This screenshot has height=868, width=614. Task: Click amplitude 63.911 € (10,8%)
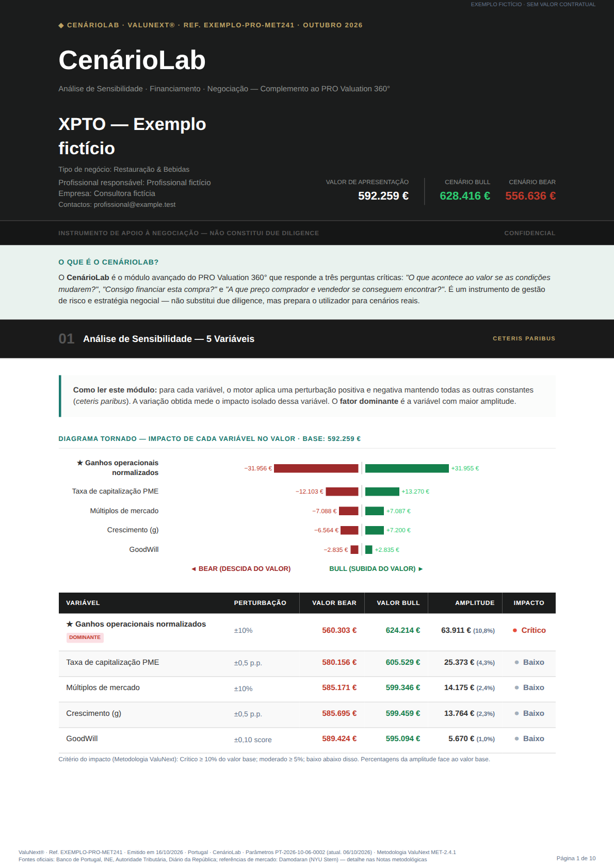point(468,630)
